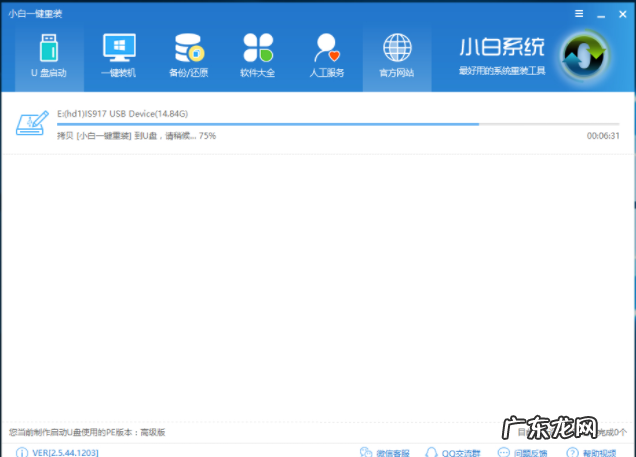Open the QQ交流群 link

click(x=453, y=453)
